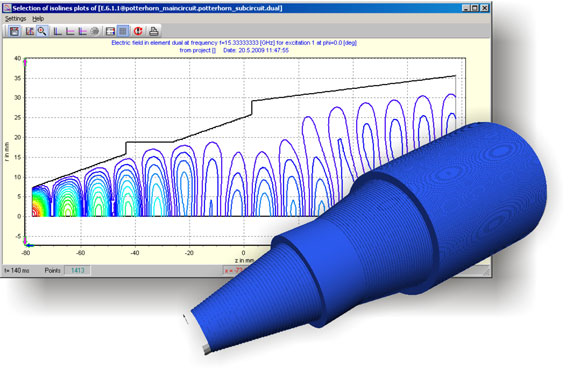Click the magenta marker atop the r axis
Image resolution: width=580 pixels, height=373 pixels.
pyautogui.click(x=25, y=61)
